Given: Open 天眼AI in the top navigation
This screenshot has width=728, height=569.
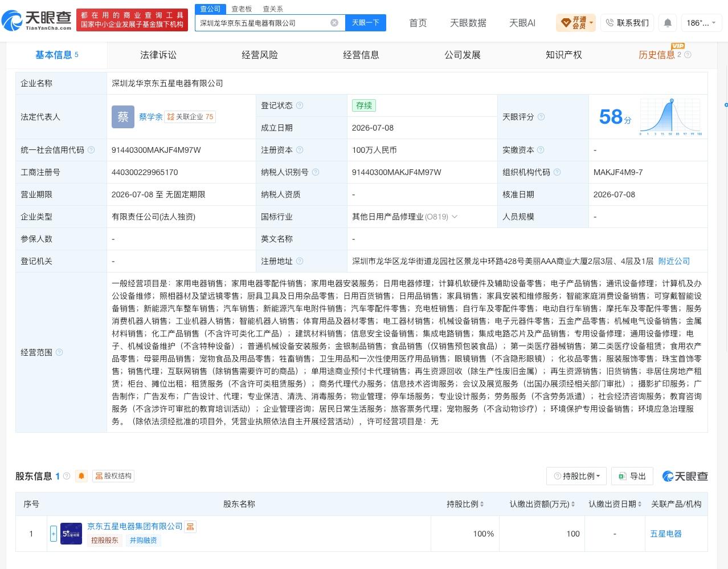Looking at the screenshot, I should 522,23.
